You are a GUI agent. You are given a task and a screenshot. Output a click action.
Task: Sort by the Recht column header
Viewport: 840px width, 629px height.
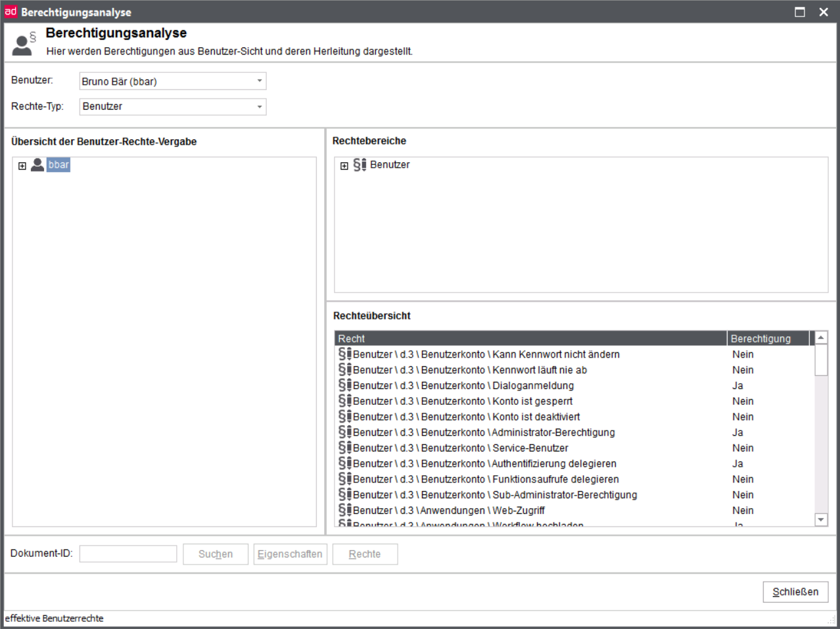click(530, 338)
